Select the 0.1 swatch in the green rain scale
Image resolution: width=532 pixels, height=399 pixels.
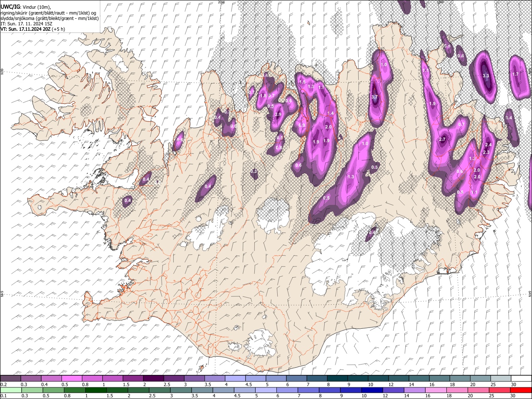11,390
